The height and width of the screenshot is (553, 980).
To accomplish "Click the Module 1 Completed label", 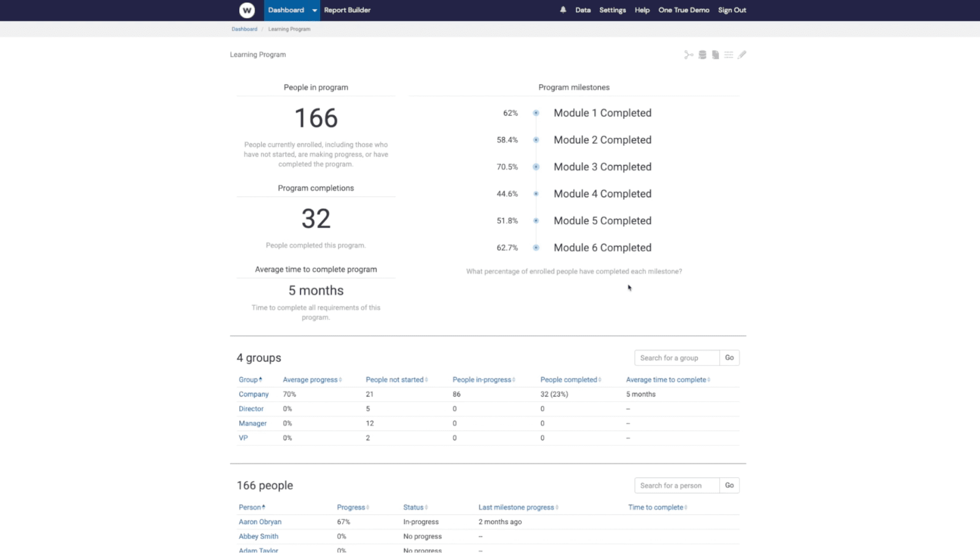I will point(603,113).
